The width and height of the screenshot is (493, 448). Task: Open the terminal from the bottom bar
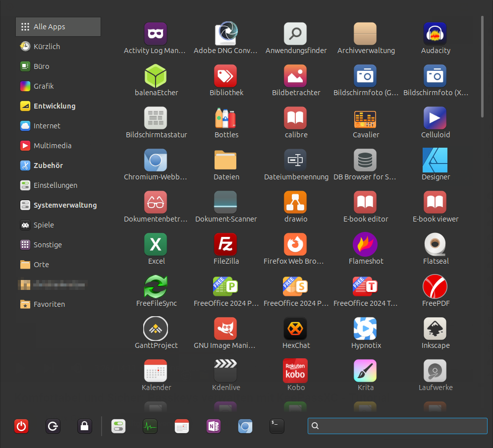pyautogui.click(x=276, y=426)
